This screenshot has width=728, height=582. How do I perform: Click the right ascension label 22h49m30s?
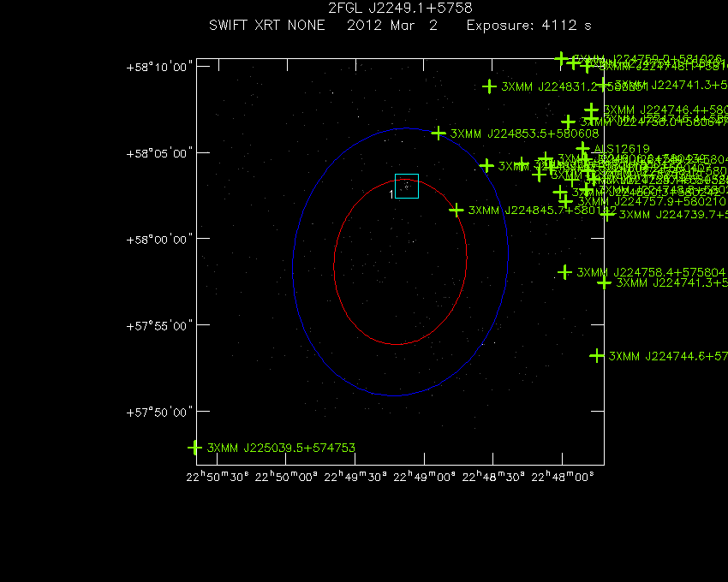pyautogui.click(x=355, y=477)
